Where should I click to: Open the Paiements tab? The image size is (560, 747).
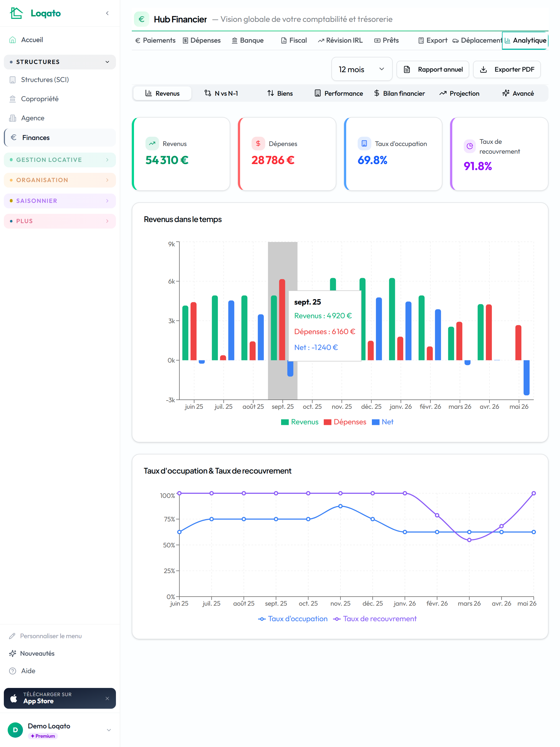pyautogui.click(x=155, y=40)
